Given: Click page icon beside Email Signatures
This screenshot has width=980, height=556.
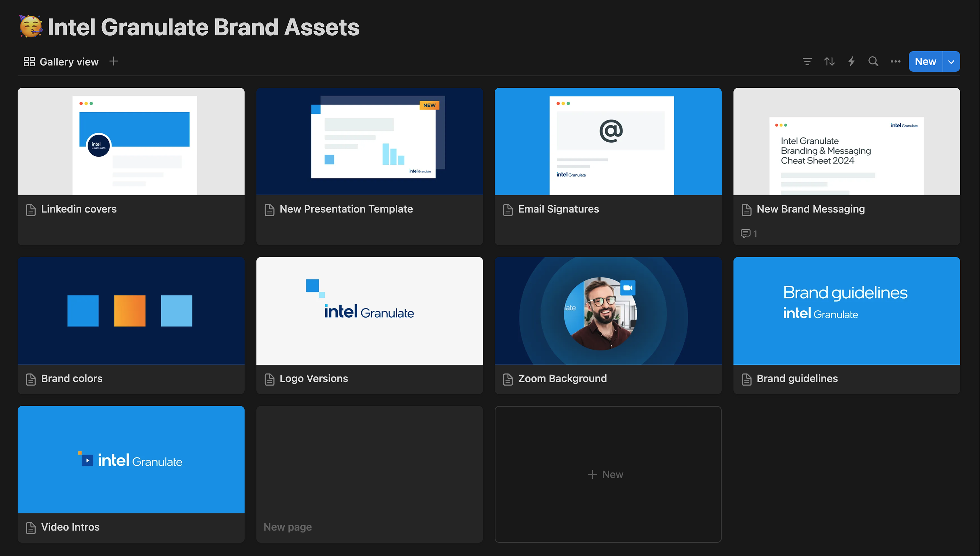Looking at the screenshot, I should tap(508, 210).
